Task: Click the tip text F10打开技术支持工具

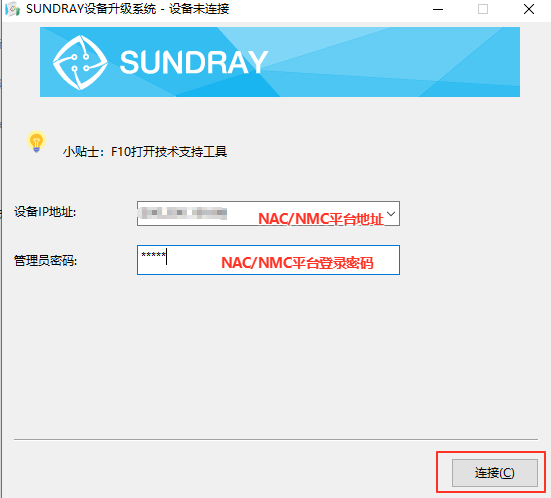Action: (169, 152)
